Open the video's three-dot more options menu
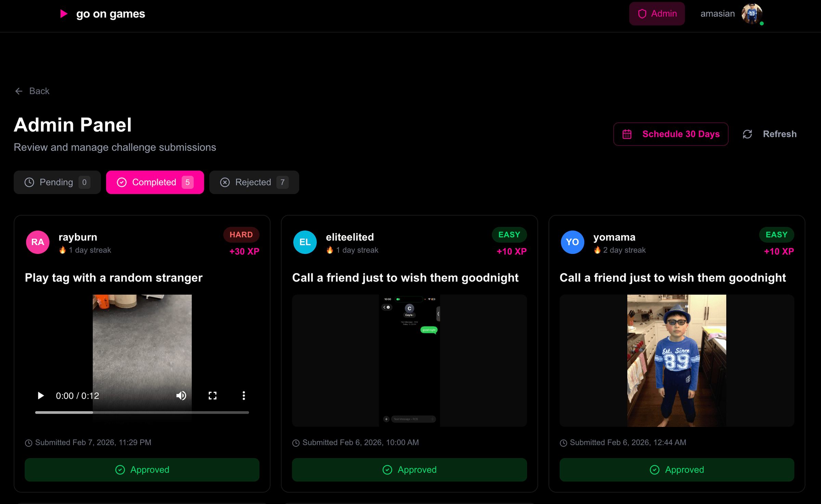Viewport: 821px width, 504px height. point(244,396)
